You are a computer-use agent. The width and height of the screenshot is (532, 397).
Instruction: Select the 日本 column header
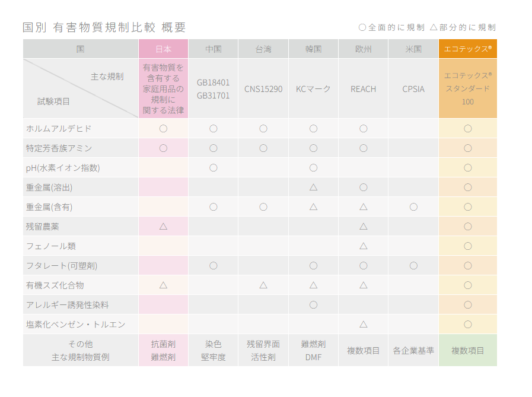click(163, 49)
